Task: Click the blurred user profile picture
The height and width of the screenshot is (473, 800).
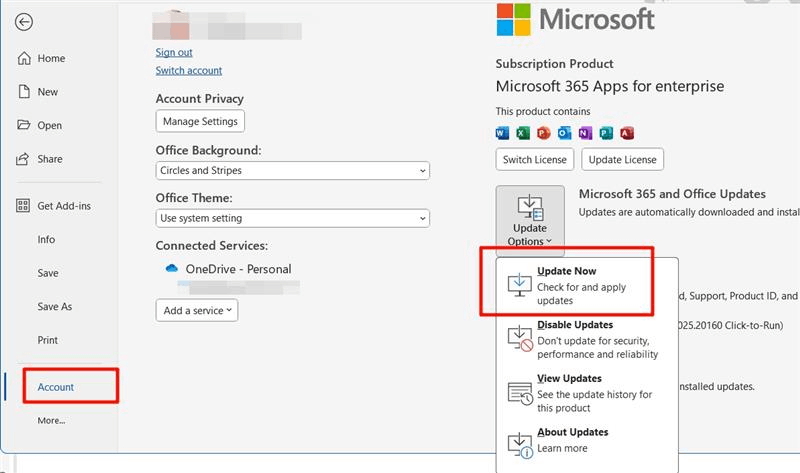Action: point(171,24)
